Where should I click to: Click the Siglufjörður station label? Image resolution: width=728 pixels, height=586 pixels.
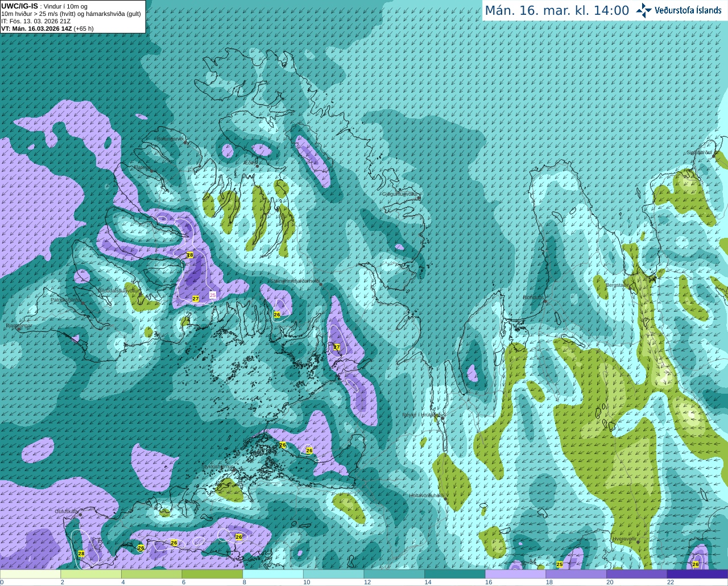click(700, 152)
